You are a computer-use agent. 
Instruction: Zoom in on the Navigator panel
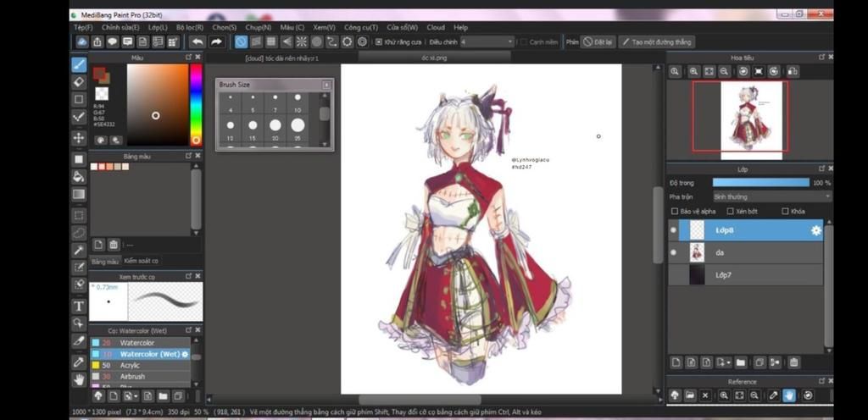tap(693, 71)
